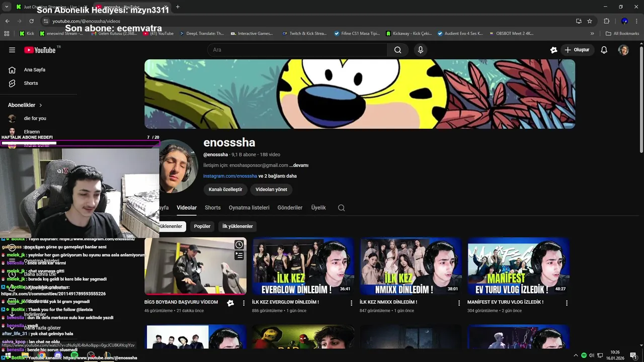Click the Ara search input field

click(x=297, y=50)
